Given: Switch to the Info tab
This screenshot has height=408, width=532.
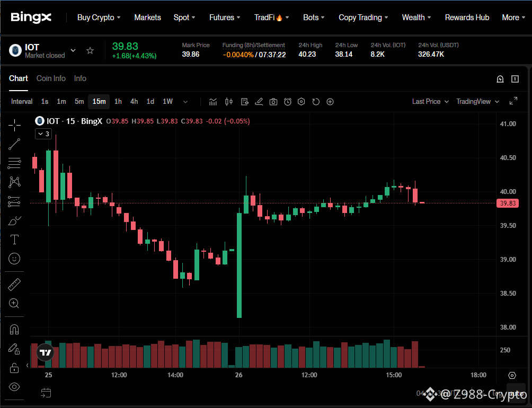Looking at the screenshot, I should (80, 78).
